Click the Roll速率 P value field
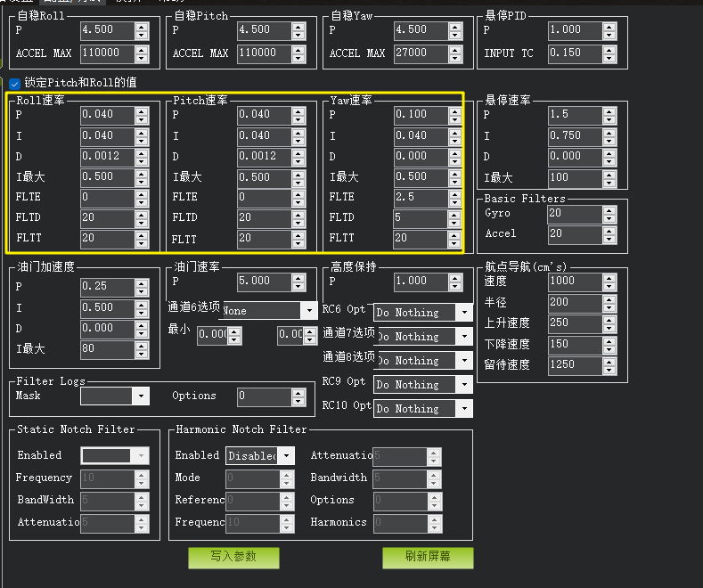Screen dimensions: 703x588 [107, 115]
